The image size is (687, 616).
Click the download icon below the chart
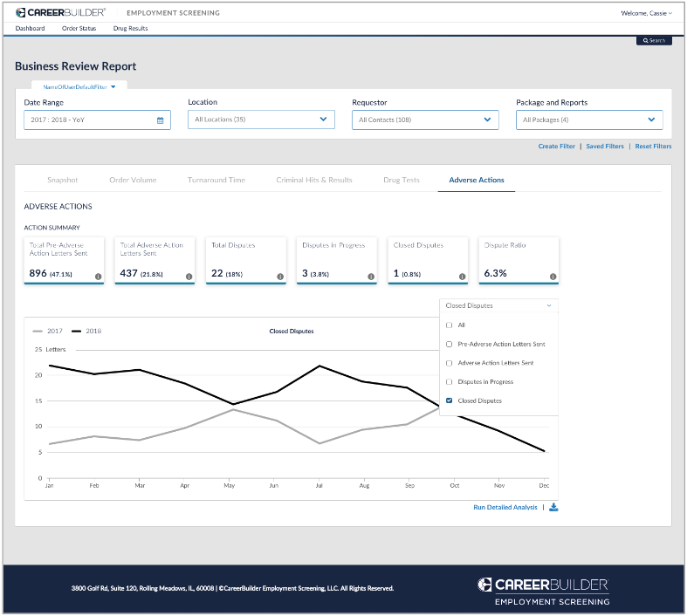tap(553, 507)
